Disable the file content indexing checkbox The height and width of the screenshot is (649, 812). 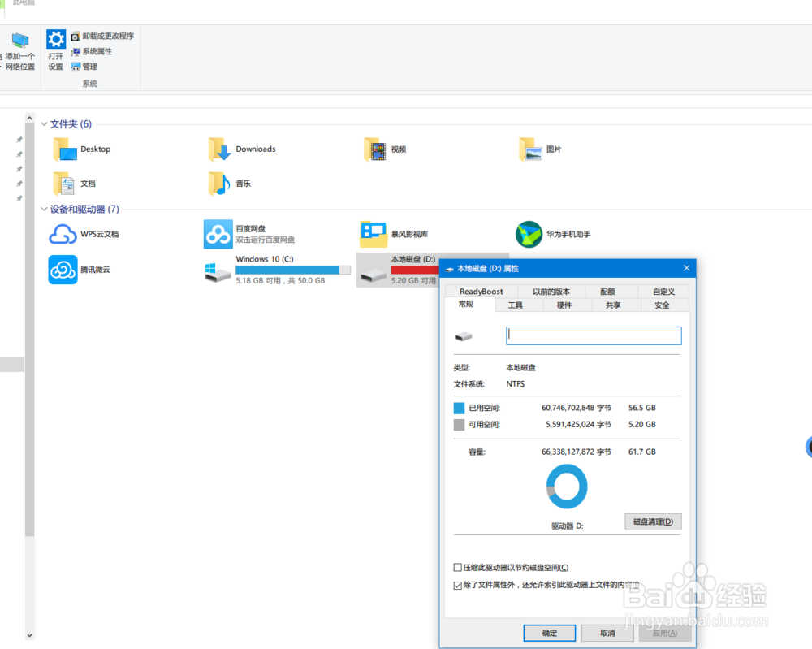(x=458, y=585)
